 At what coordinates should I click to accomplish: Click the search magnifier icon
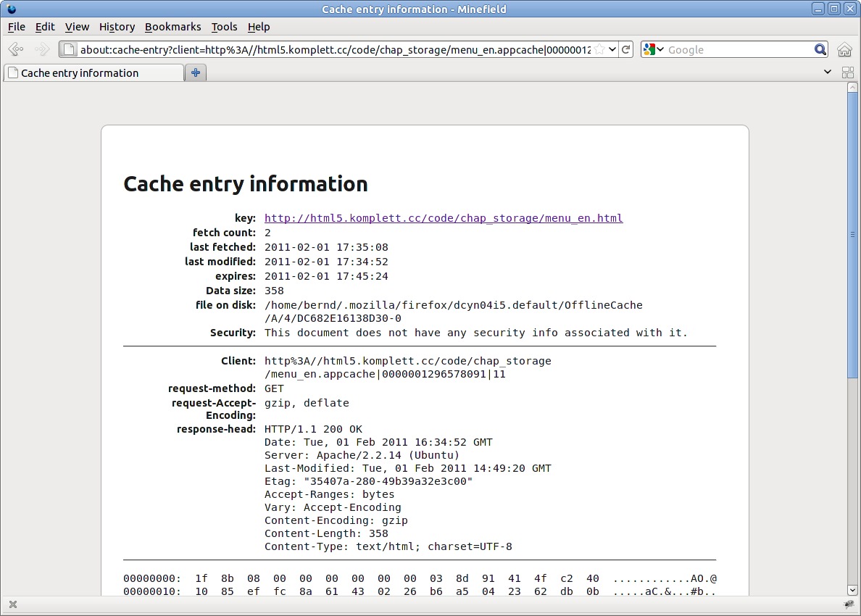coord(820,49)
